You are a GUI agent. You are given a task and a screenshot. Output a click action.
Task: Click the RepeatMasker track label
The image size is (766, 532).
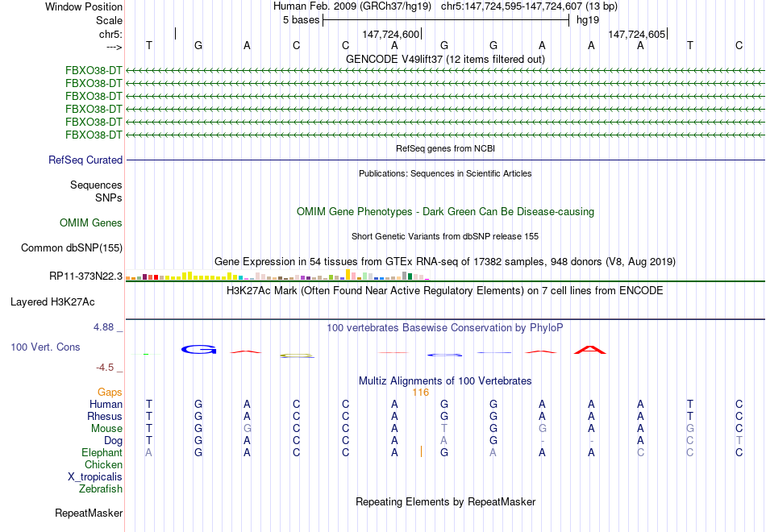click(x=89, y=513)
